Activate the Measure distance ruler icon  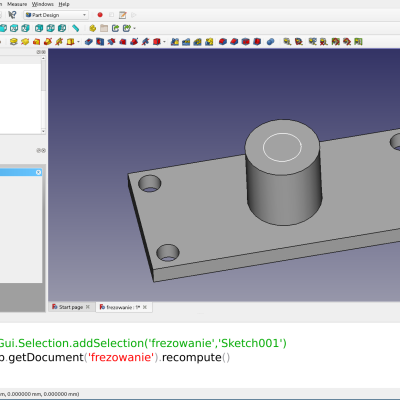pos(75,28)
